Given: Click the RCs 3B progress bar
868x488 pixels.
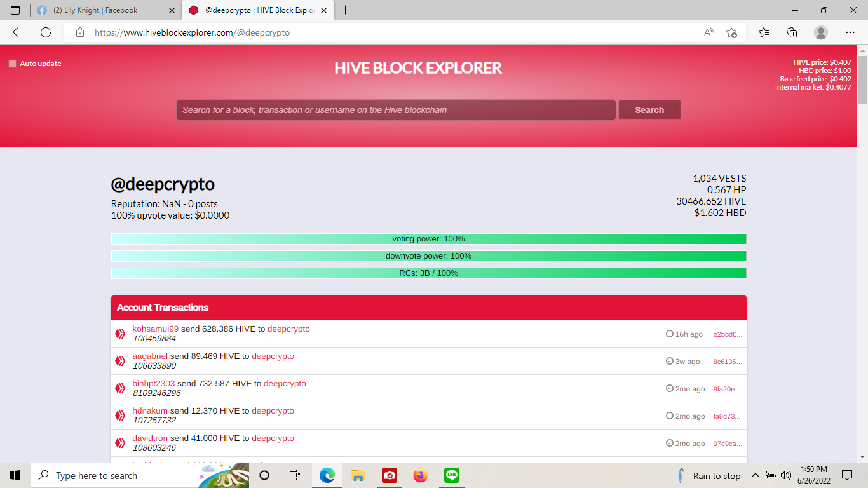Looking at the screenshot, I should pyautogui.click(x=428, y=273).
